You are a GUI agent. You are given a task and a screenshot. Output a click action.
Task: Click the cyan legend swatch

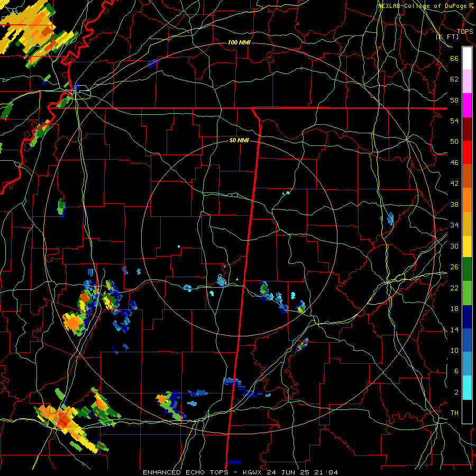[x=467, y=388]
